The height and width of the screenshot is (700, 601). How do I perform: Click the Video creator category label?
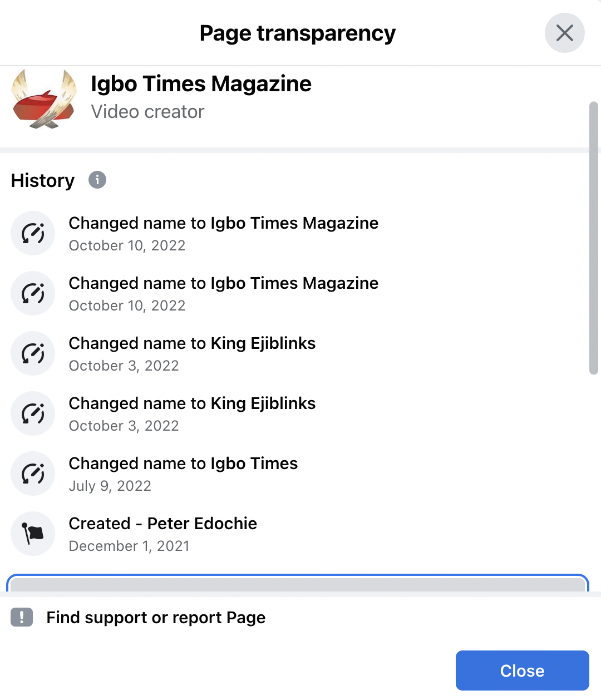click(x=147, y=112)
